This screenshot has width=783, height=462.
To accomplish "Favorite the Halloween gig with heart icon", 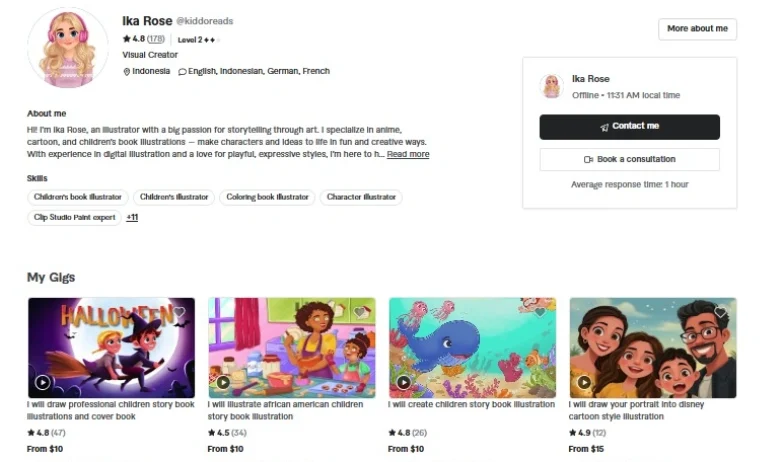I will (179, 313).
